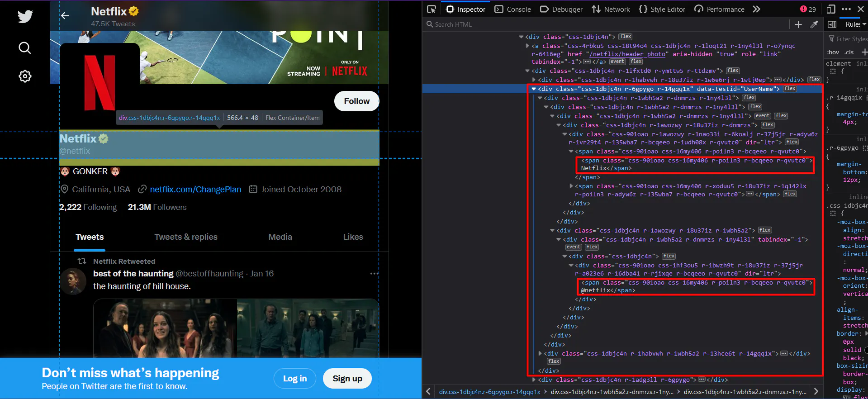Open the Twitter search magnifier icon
Viewport: 868px width, 399px height.
(25, 47)
